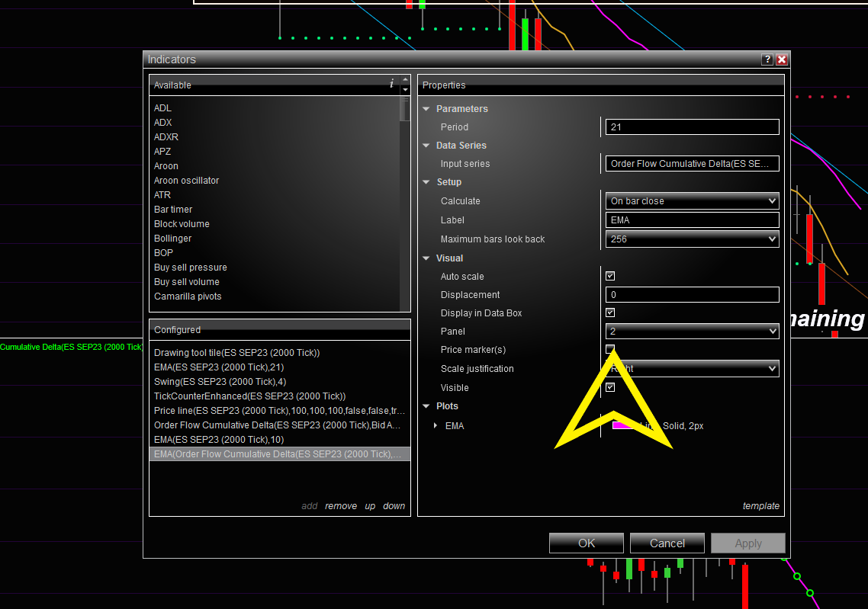Open the Maximum bars look back dropdown

692,239
